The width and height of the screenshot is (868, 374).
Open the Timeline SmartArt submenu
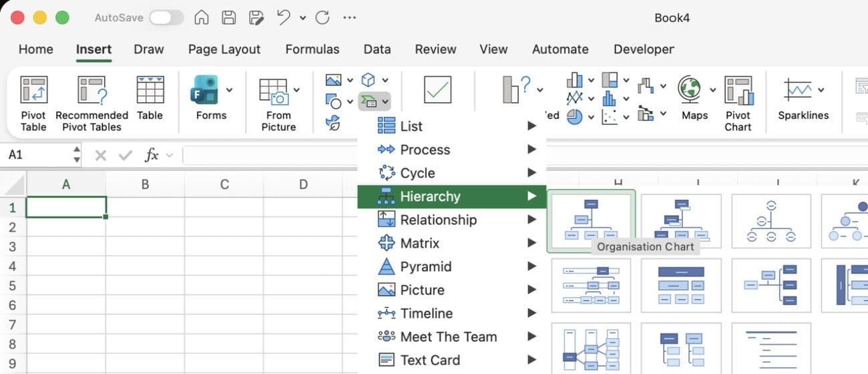452,313
